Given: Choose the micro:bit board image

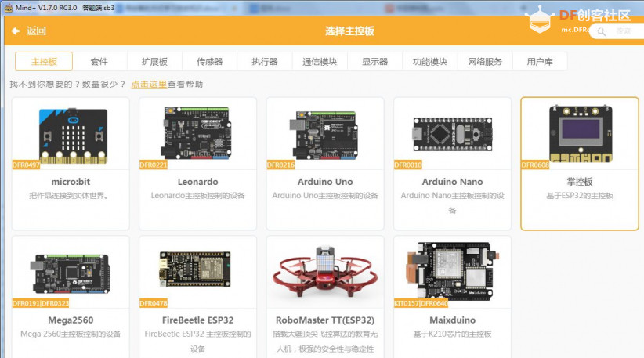Looking at the screenshot, I should click(73, 136).
